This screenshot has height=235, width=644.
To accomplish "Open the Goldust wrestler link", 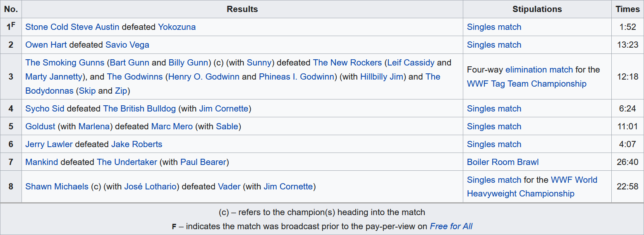I will point(40,126).
